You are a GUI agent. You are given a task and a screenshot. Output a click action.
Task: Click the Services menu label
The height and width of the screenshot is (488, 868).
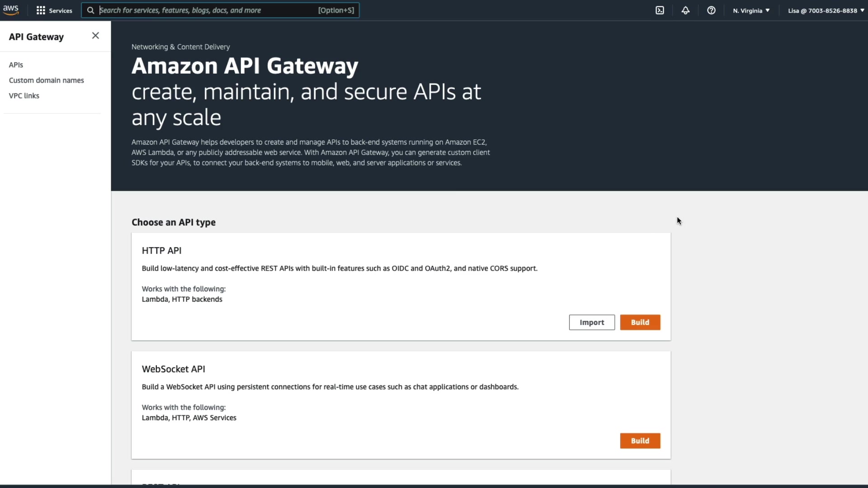pos(61,10)
